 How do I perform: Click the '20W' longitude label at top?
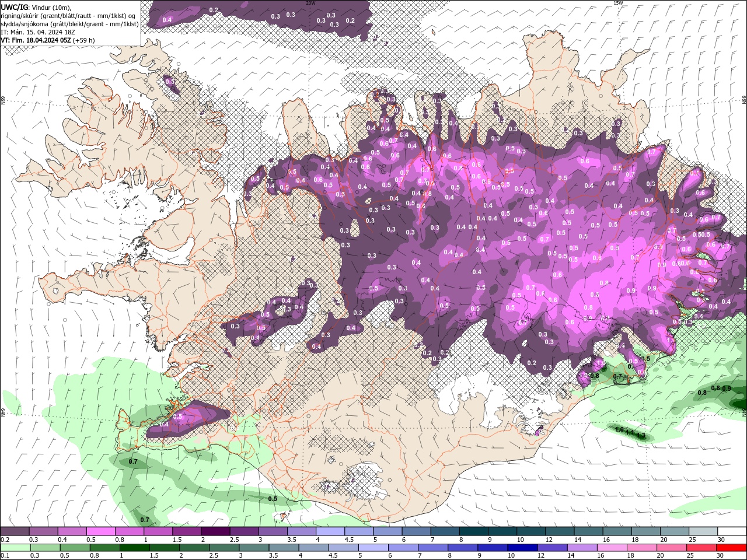click(x=310, y=2)
